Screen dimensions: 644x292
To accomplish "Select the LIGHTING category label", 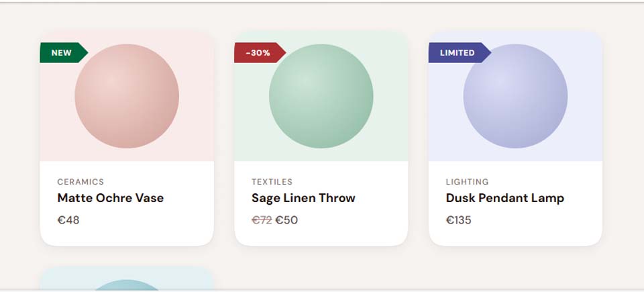I will pyautogui.click(x=467, y=182).
